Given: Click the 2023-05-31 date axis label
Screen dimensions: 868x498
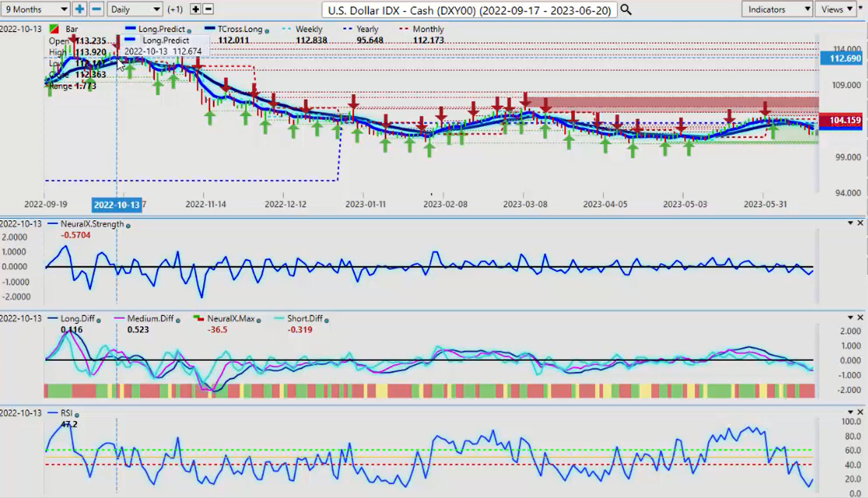Looking at the screenshot, I should coord(765,204).
